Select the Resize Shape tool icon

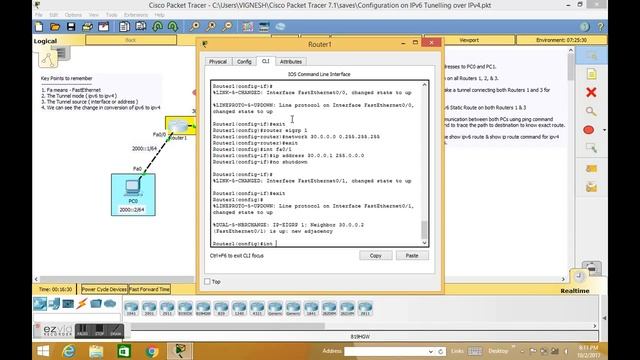click(591, 148)
